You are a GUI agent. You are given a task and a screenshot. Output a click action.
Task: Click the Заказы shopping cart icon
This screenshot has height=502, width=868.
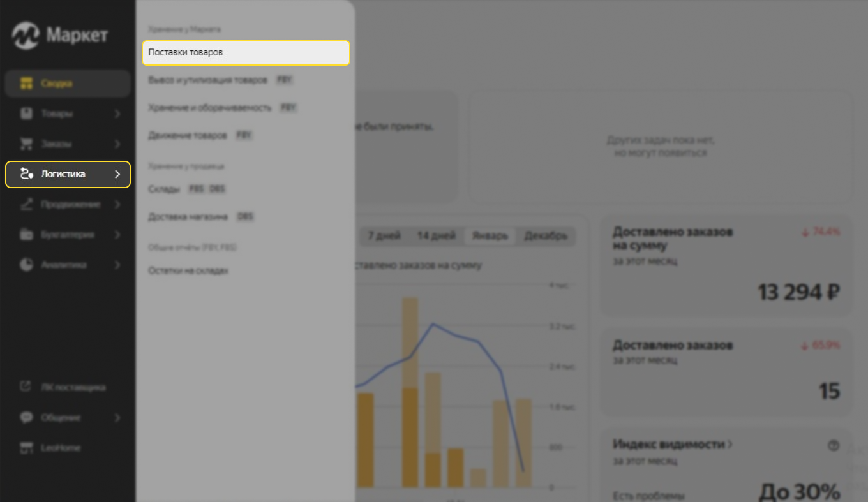click(x=26, y=144)
